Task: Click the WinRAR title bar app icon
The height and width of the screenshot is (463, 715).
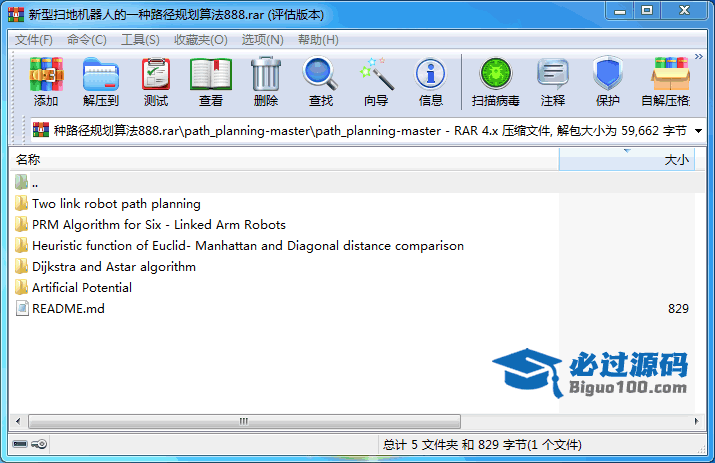Action: click(16, 15)
